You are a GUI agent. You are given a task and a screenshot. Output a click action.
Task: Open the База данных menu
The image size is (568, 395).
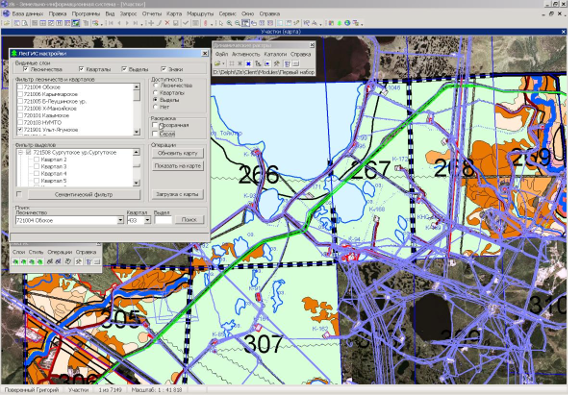tap(28, 13)
